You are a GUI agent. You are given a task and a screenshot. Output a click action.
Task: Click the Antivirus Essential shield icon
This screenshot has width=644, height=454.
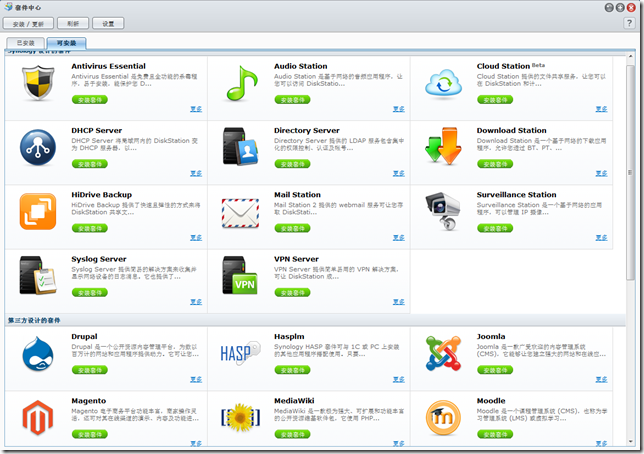pyautogui.click(x=38, y=83)
